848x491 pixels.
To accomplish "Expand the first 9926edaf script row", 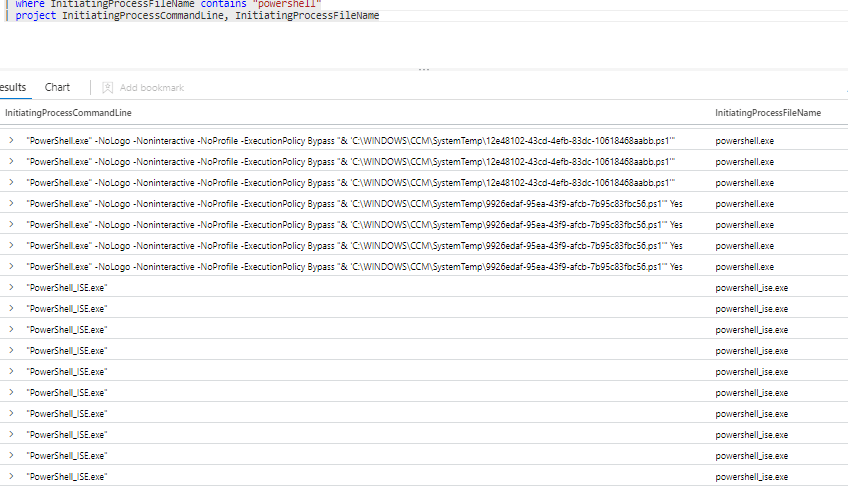I will point(11,203).
